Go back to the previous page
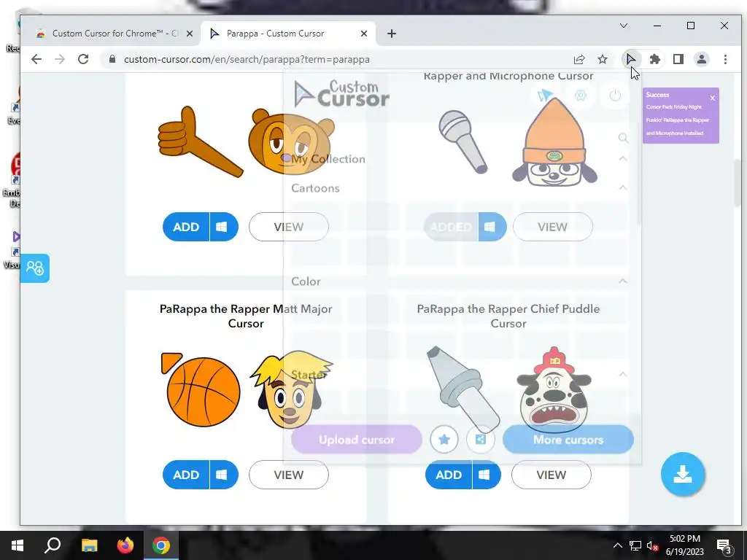This screenshot has width=747, height=560. (x=36, y=59)
